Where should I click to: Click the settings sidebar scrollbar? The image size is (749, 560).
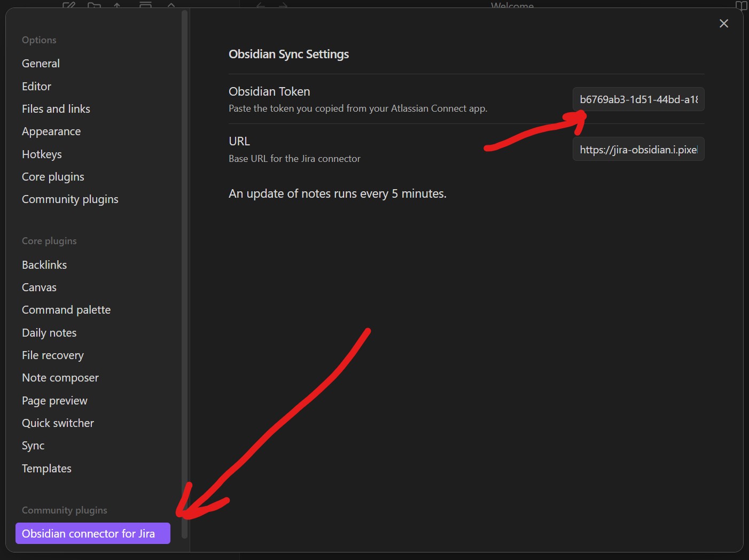185,274
